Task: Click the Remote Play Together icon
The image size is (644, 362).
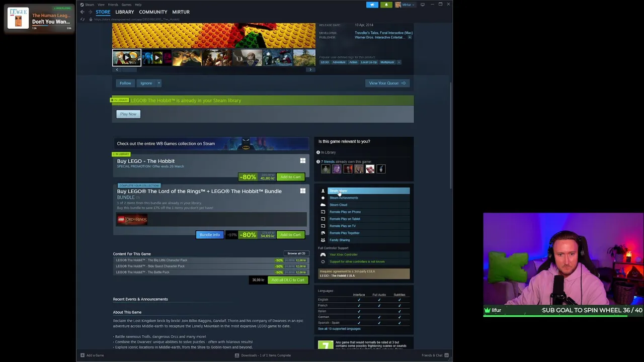Action: (323, 233)
